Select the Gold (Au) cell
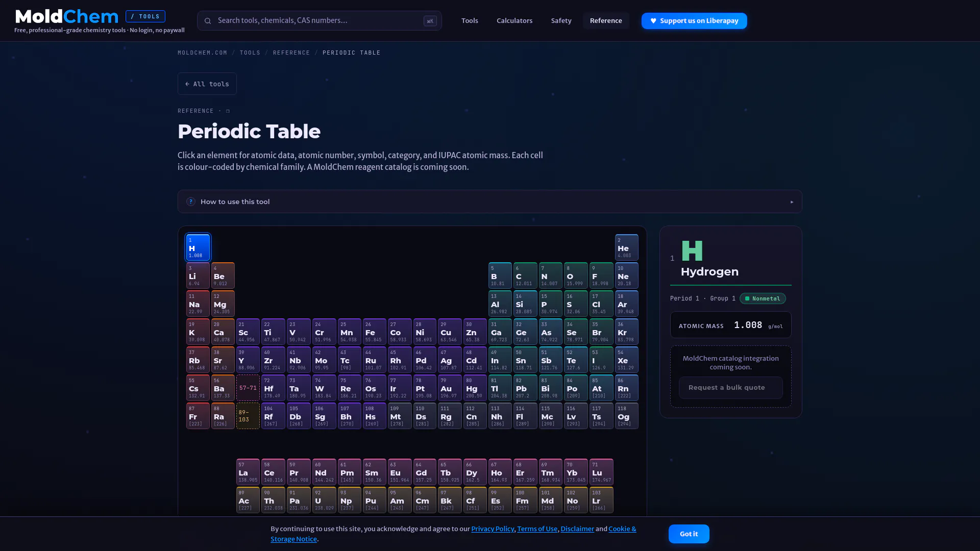Image resolution: width=980 pixels, height=551 pixels. click(450, 388)
